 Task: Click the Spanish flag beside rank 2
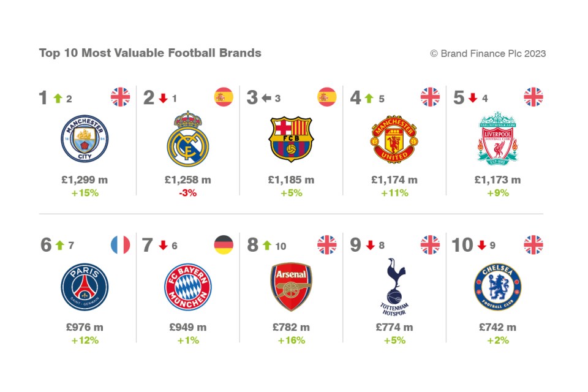tap(224, 97)
